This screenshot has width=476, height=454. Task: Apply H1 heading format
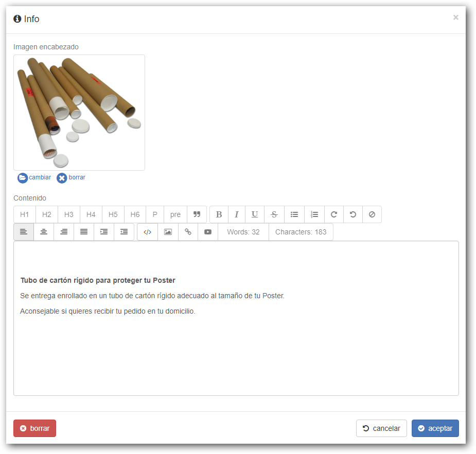25,214
